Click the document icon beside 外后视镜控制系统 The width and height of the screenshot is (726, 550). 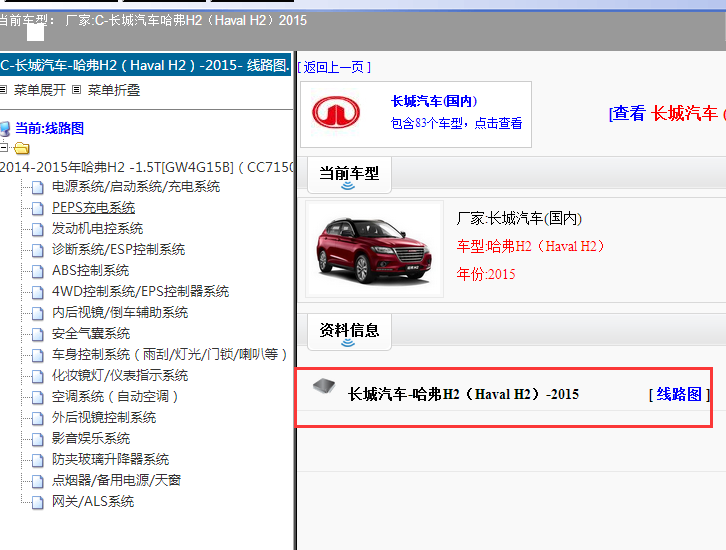(38, 418)
